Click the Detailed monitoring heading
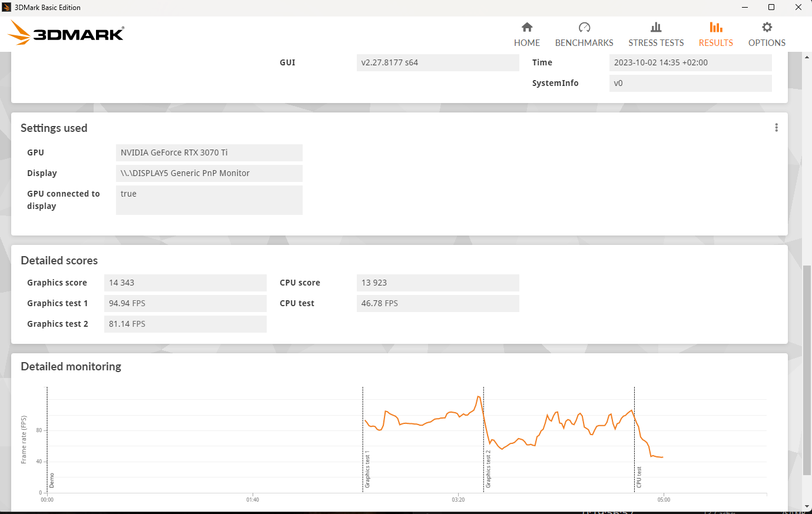Image resolution: width=812 pixels, height=514 pixels. [71, 366]
